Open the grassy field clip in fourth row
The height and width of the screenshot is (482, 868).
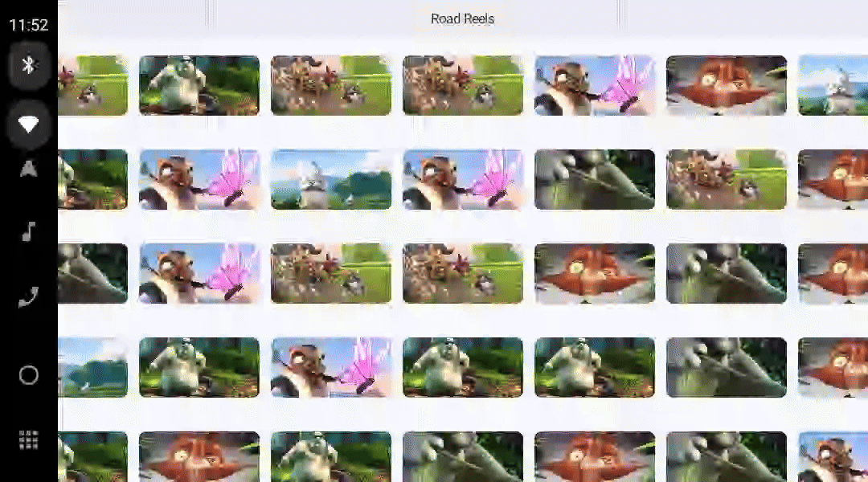point(92,368)
